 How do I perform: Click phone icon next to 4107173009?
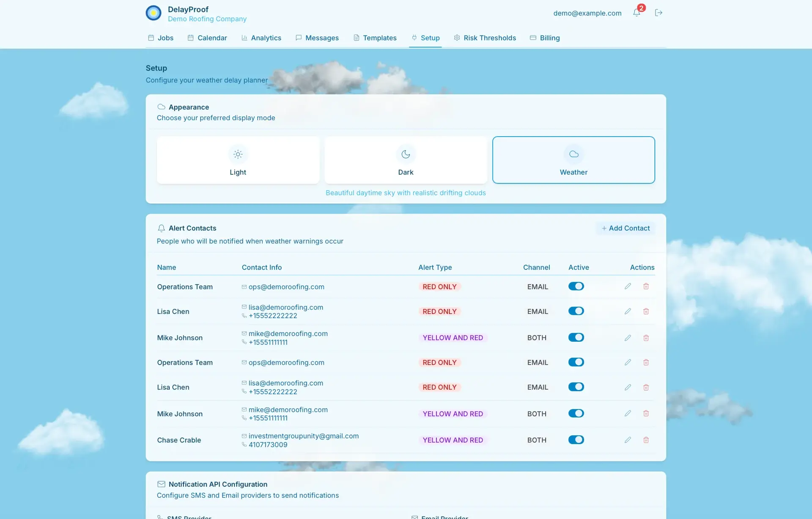tap(244, 445)
